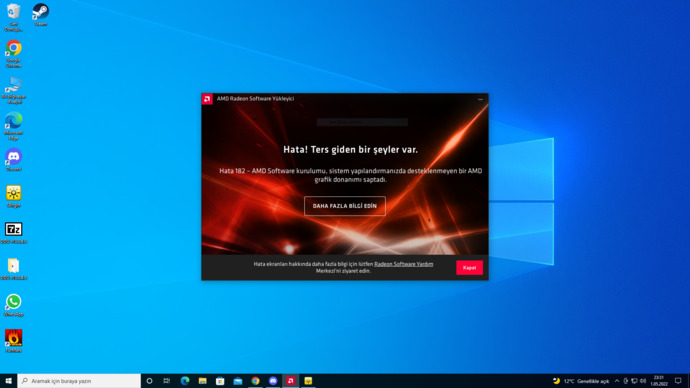This screenshot has width=690, height=388.
Task: Open Microsoft Store from the taskbar
Action: [x=220, y=381]
